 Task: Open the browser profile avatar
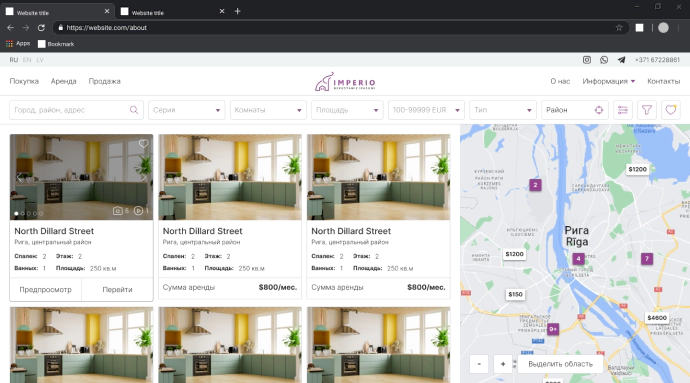pos(663,28)
